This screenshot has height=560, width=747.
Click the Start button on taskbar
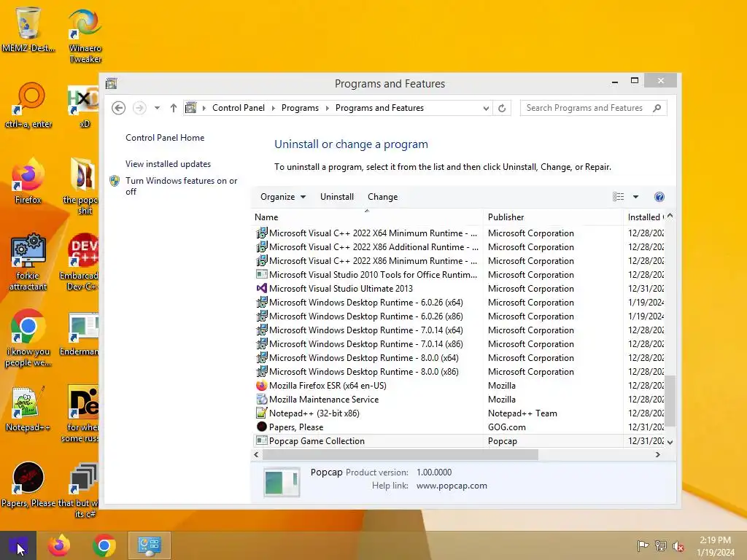18,545
